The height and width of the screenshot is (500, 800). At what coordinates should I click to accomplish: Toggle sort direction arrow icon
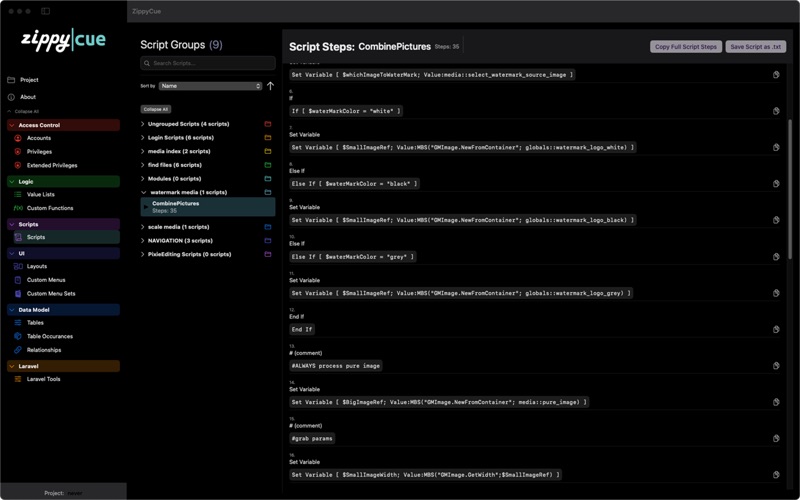coord(270,86)
